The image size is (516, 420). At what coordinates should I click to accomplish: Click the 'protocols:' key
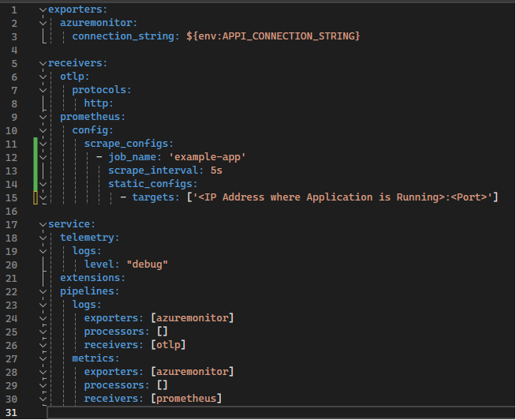[x=102, y=90]
